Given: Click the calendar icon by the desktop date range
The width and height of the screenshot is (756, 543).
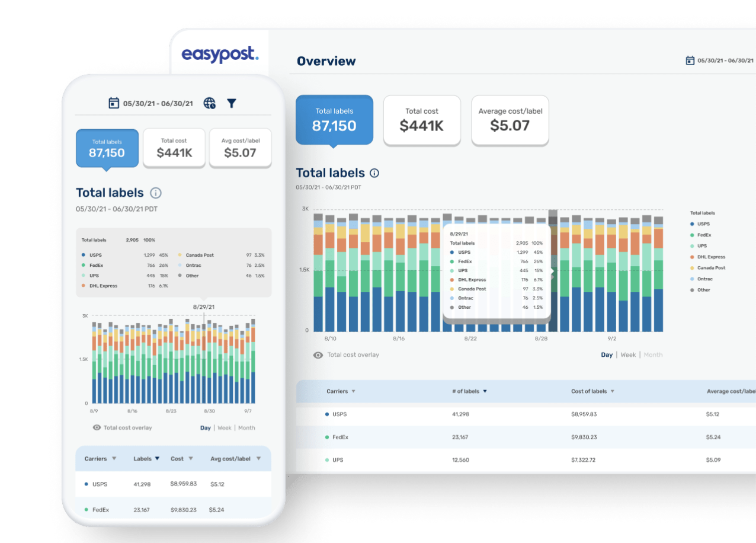Looking at the screenshot, I should (x=690, y=60).
